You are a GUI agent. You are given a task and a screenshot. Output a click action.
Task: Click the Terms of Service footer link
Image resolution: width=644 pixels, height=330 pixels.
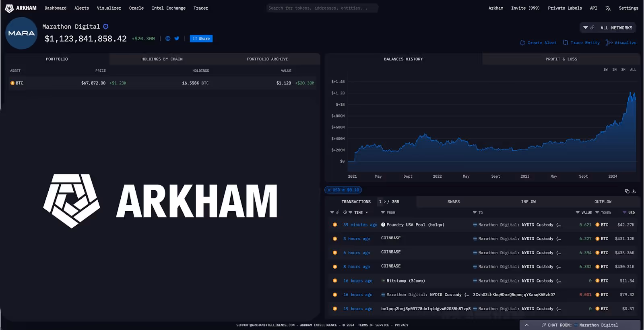[374, 325]
